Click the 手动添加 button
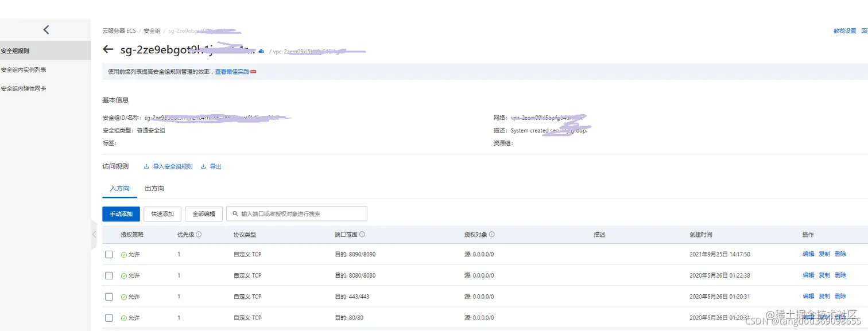Viewport: 868px width, 331px height. pyautogui.click(x=121, y=214)
